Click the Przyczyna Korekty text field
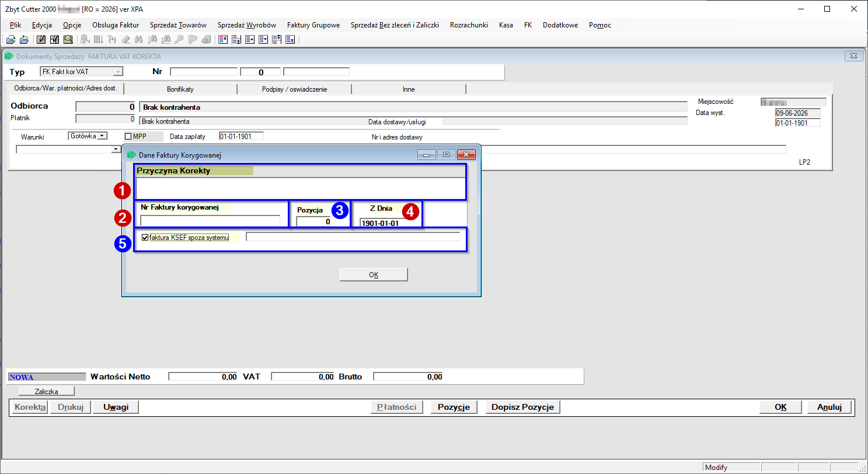 [x=300, y=188]
